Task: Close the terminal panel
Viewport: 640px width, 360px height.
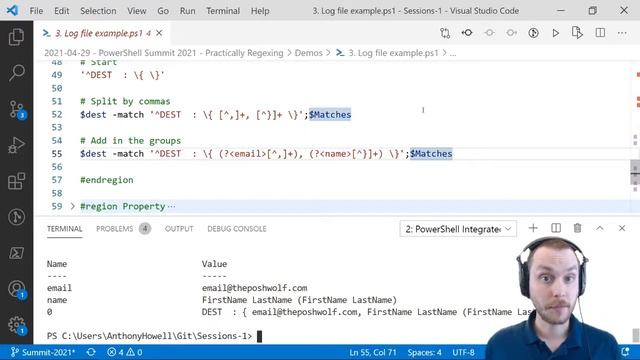Action: (622, 228)
